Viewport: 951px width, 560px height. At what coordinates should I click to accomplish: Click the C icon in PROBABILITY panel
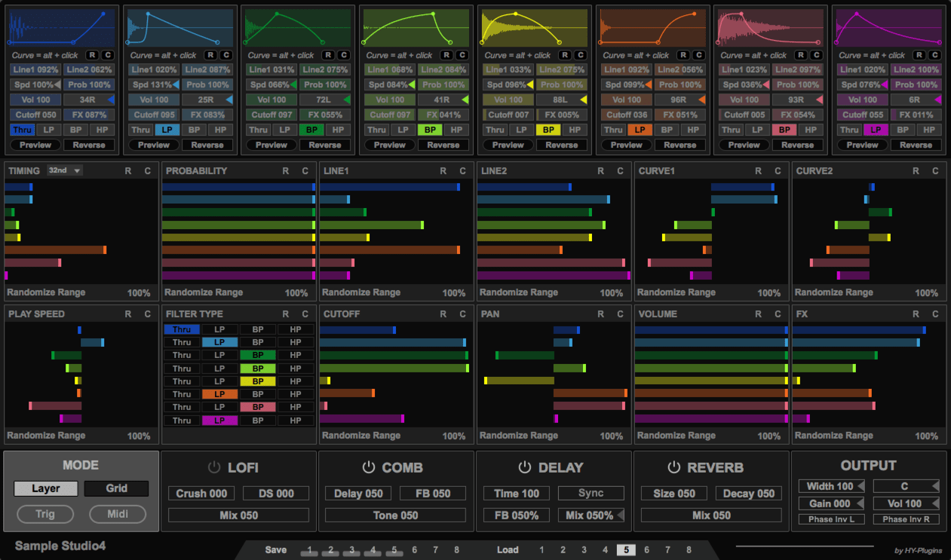pos(305,171)
